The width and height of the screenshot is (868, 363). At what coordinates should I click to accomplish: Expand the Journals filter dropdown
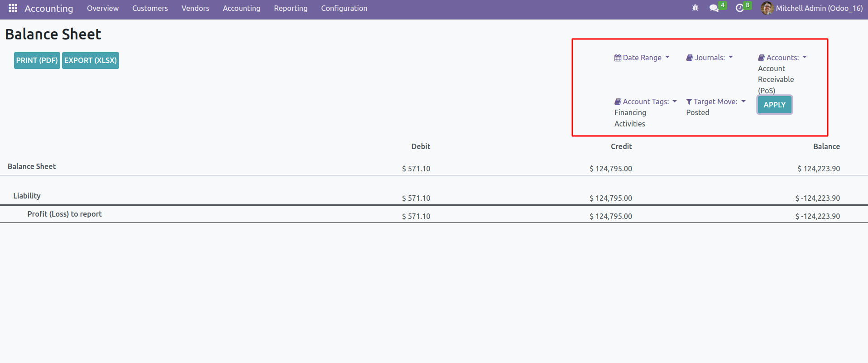pos(730,58)
